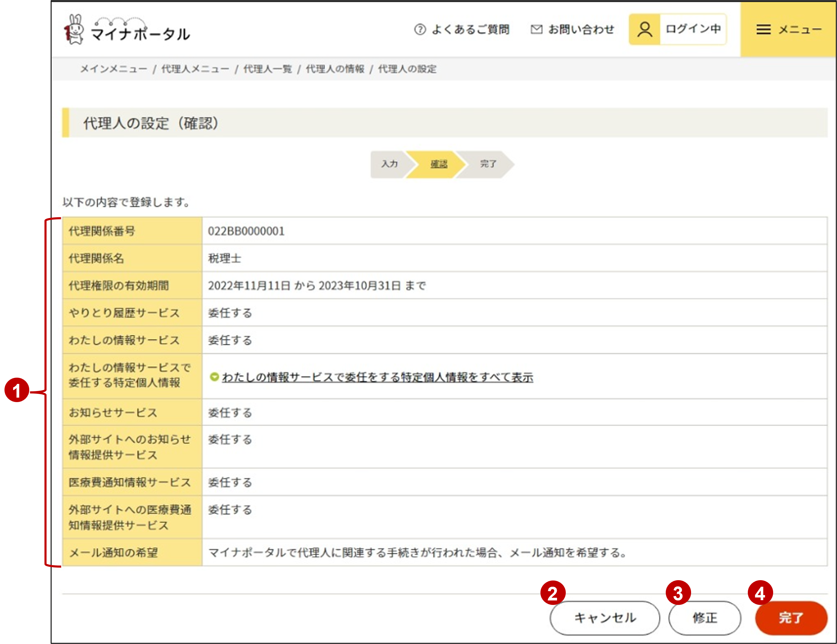Click 委任する in わたしの情報サービス row
Screen dimensions: 837x644
coord(230,340)
